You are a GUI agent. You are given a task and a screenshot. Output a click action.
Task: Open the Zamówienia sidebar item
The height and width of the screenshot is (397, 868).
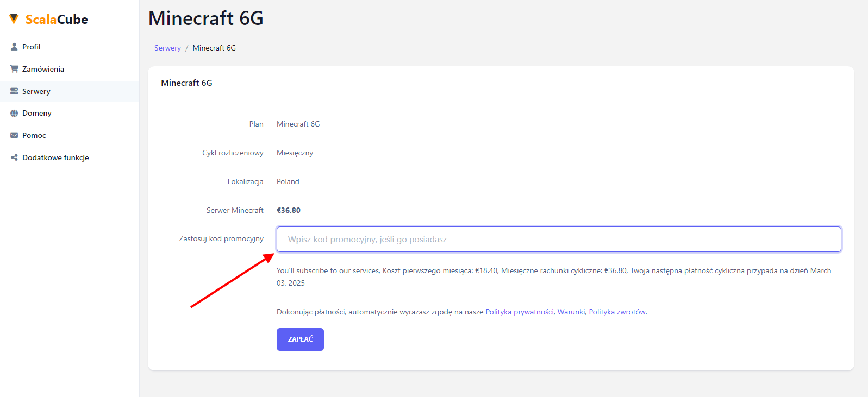(70, 69)
